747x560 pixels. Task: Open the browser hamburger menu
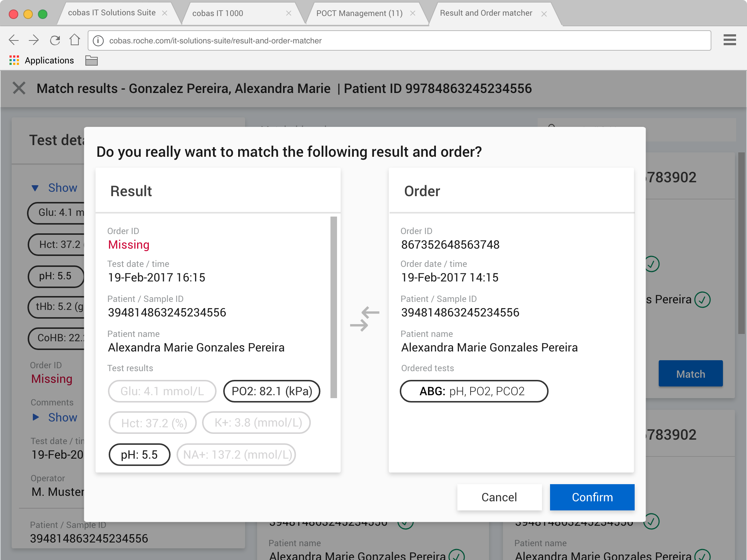coord(729,40)
